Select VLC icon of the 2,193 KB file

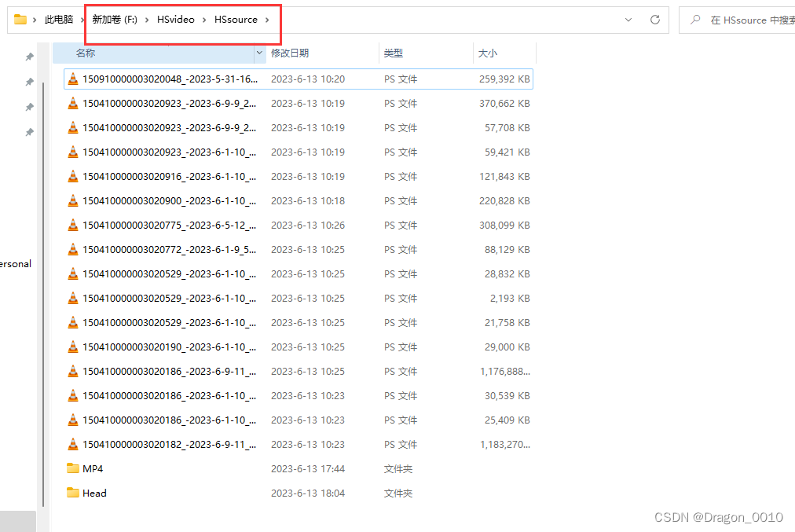[73, 298]
